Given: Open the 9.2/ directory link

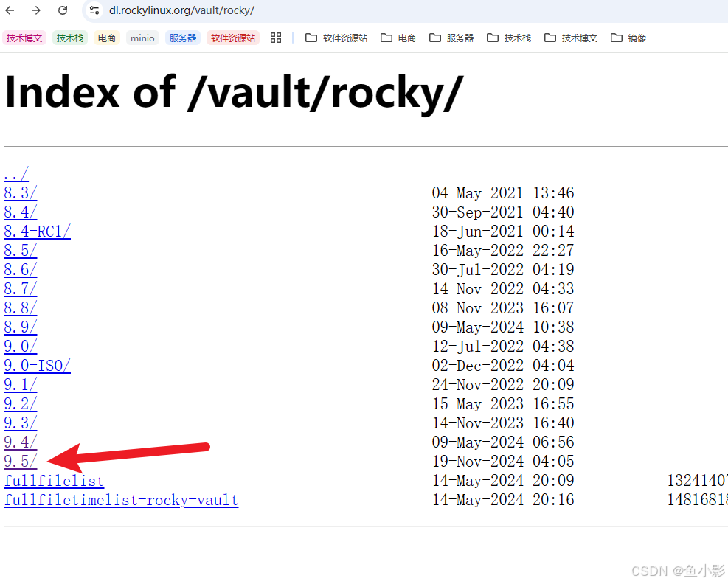Looking at the screenshot, I should (21, 404).
